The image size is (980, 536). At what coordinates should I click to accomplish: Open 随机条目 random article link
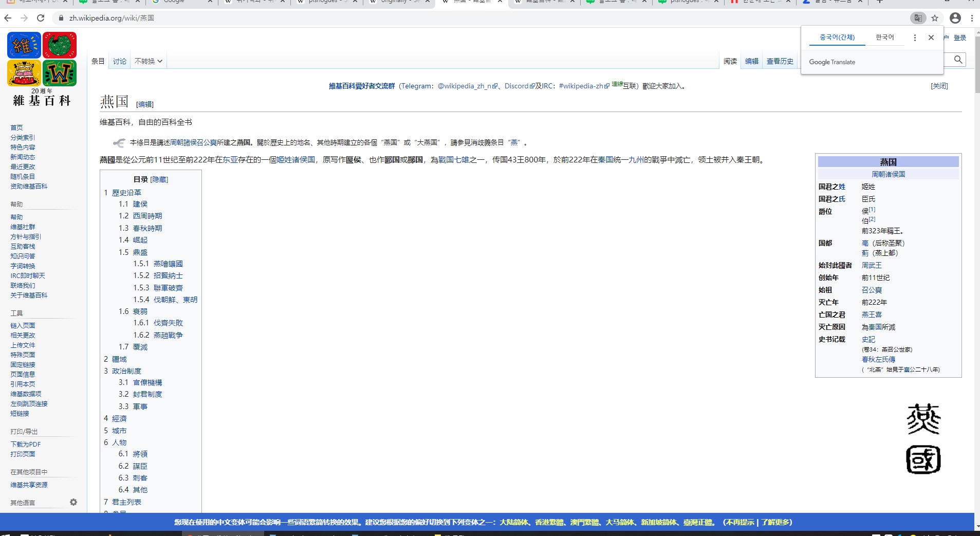point(23,176)
